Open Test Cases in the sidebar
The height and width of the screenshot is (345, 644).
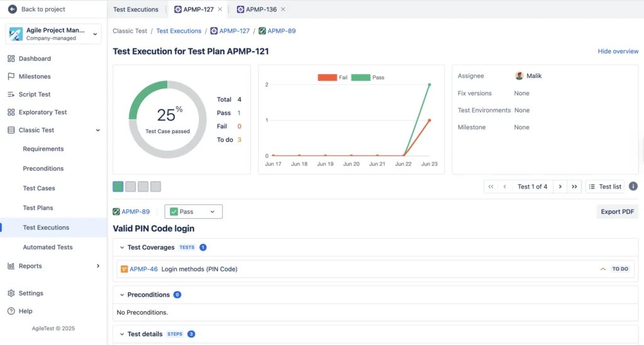[x=39, y=189]
